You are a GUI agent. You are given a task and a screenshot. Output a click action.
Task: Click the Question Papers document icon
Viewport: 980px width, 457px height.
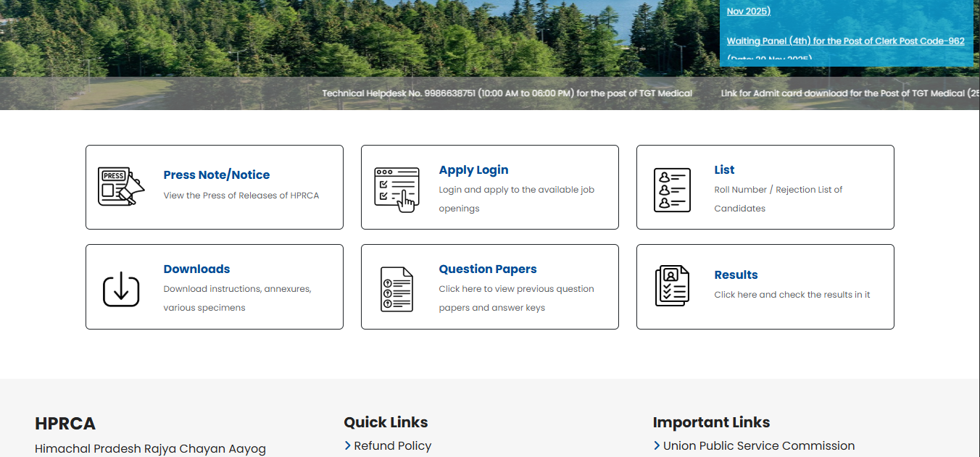[x=396, y=289]
